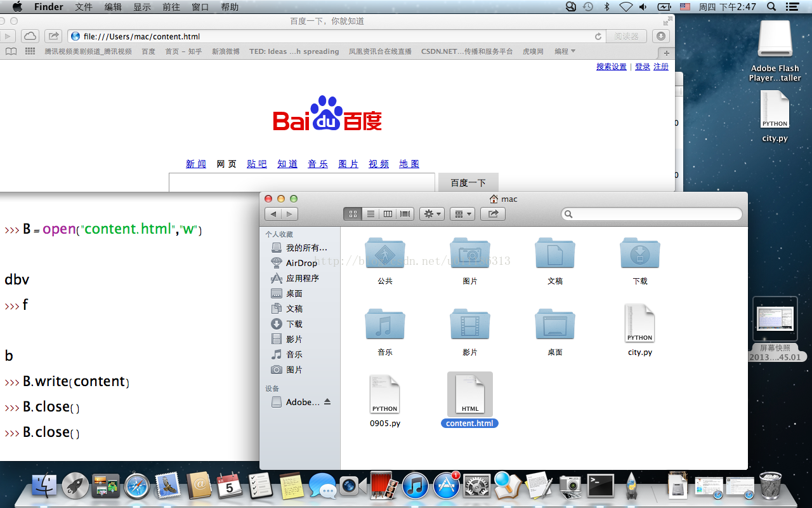Open the 文件 menu in the menu bar

pyautogui.click(x=84, y=7)
